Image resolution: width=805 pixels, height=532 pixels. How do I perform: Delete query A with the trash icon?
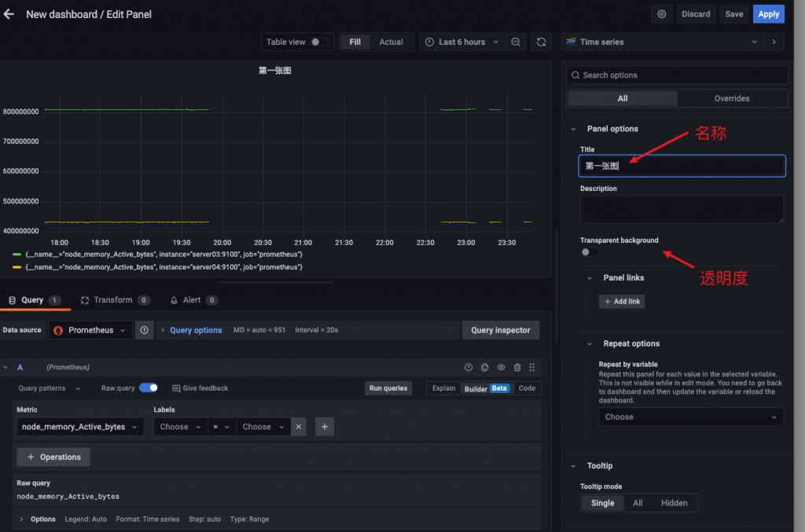pos(517,367)
